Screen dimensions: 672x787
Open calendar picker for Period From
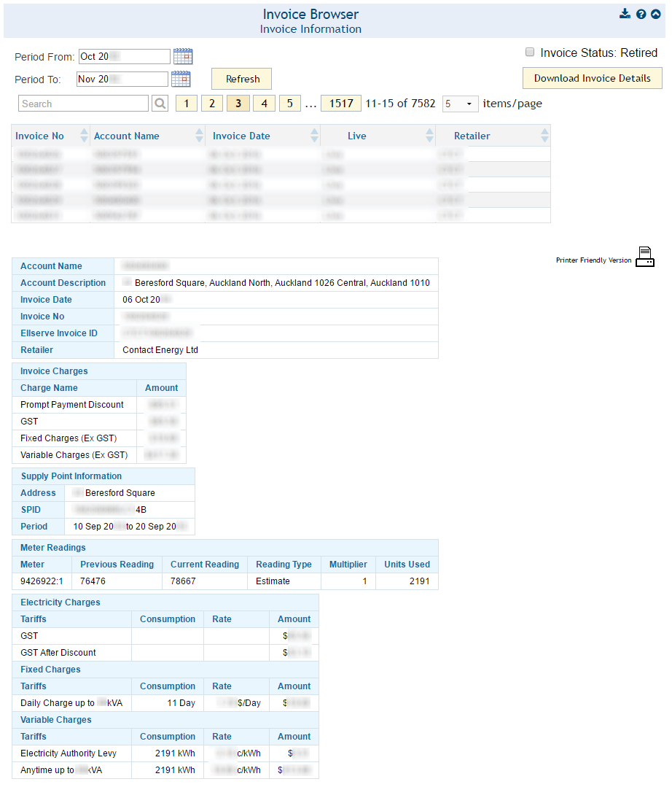click(x=183, y=56)
